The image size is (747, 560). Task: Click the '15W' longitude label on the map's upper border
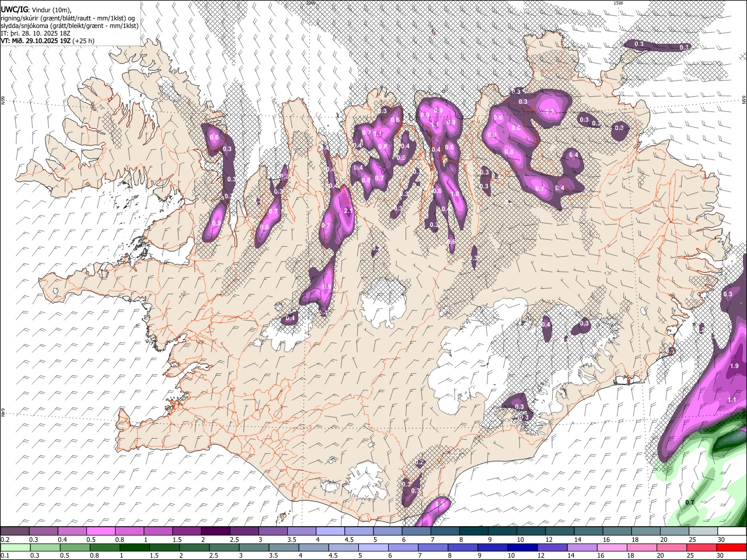pos(619,3)
